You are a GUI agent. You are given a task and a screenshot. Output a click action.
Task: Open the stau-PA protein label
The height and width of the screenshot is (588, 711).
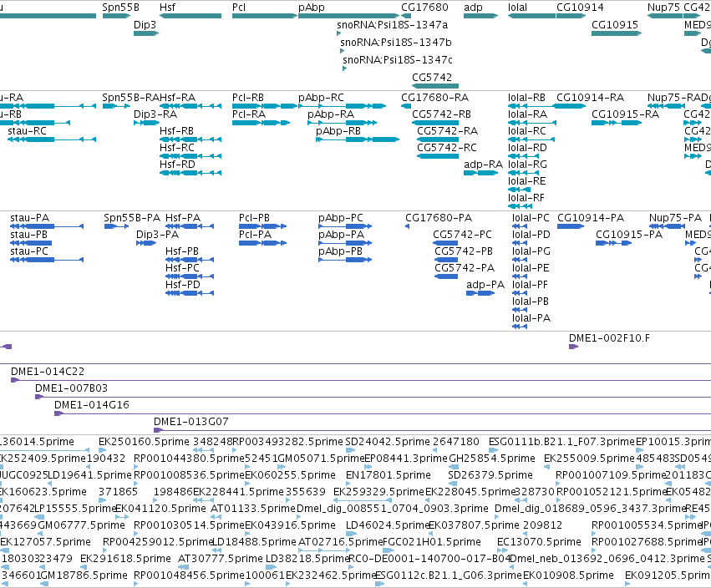tap(29, 218)
